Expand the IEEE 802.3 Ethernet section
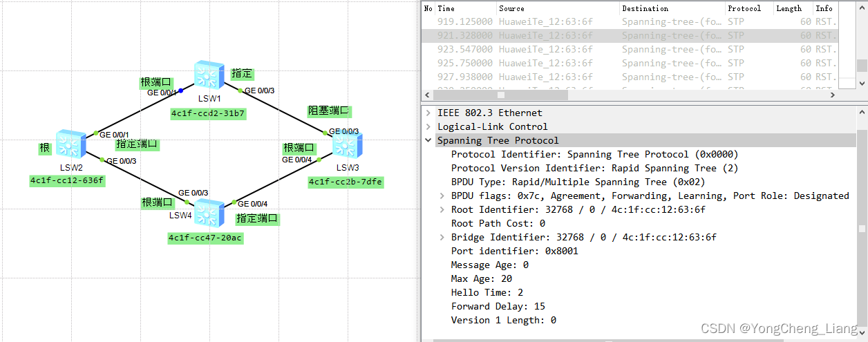 [x=428, y=113]
